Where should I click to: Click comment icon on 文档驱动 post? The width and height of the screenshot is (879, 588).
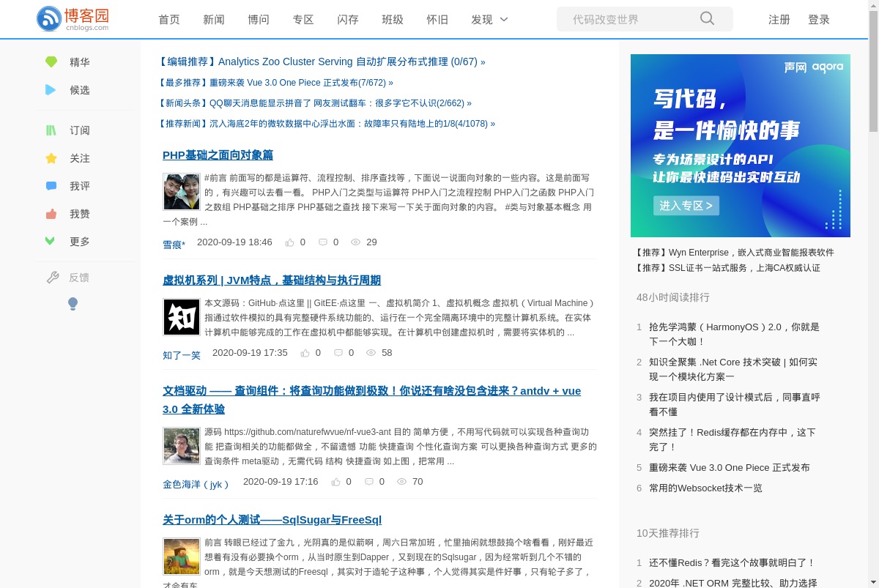[369, 481]
